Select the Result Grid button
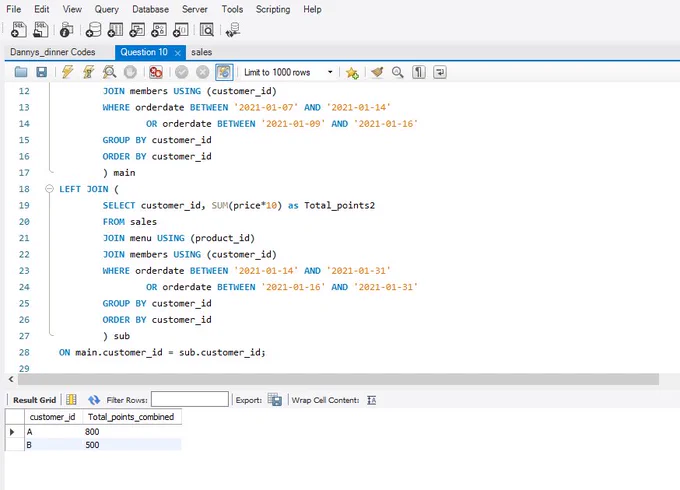Screen dimensions: 680x490 pyautogui.click(x=34, y=400)
